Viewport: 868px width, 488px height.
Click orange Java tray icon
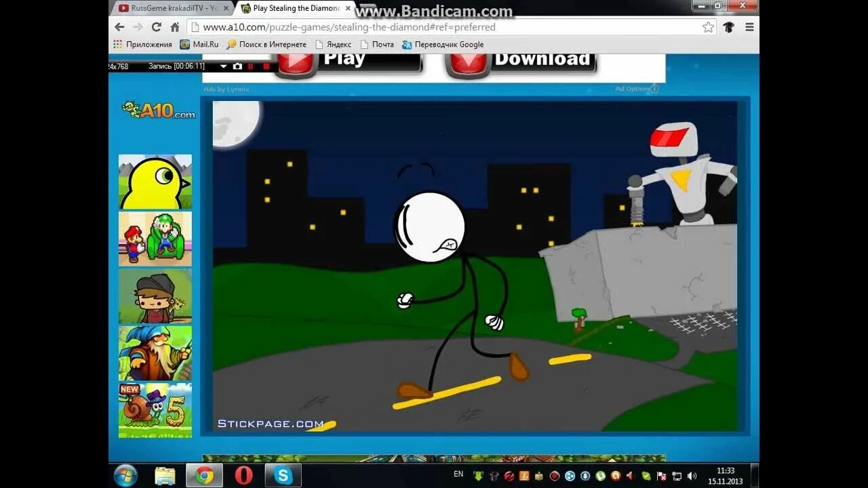(x=524, y=476)
